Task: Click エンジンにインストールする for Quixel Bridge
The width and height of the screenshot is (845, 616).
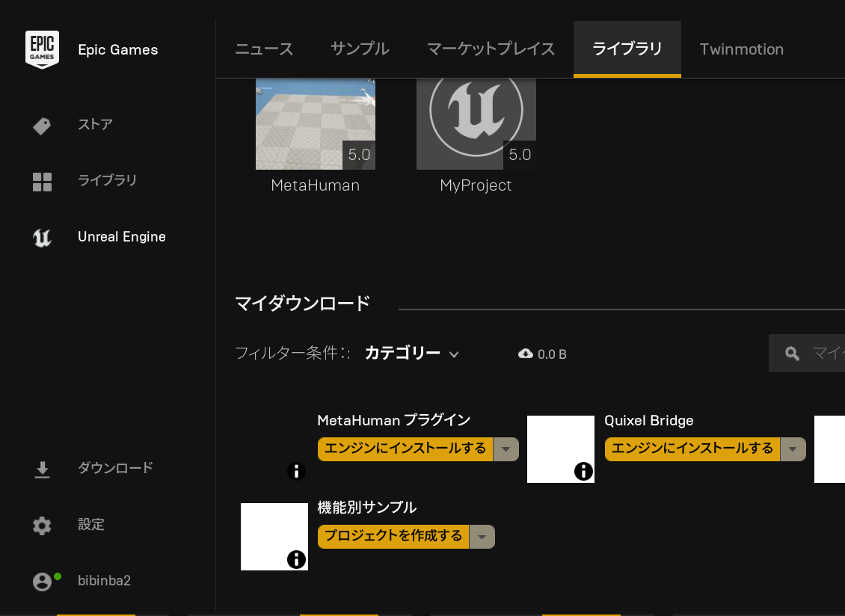Action: [692, 449]
